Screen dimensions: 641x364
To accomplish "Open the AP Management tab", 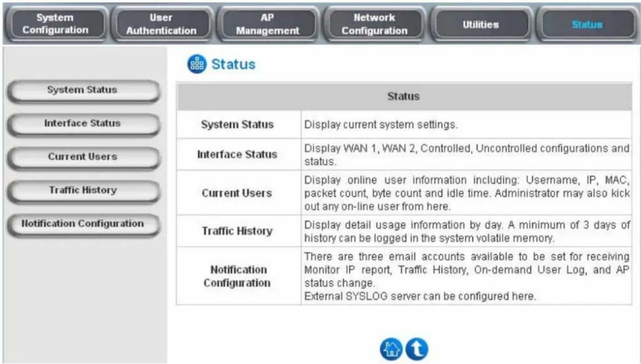I will coord(267,24).
